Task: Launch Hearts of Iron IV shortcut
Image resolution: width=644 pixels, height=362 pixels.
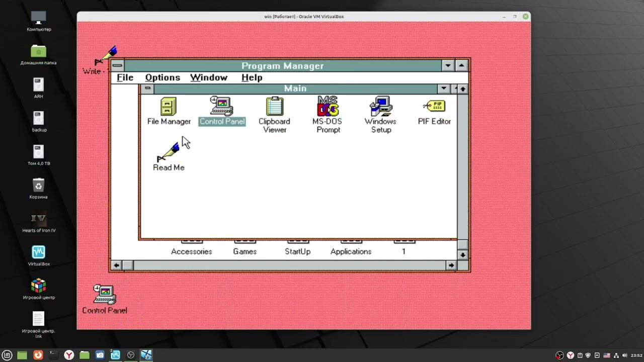Action: 39,222
